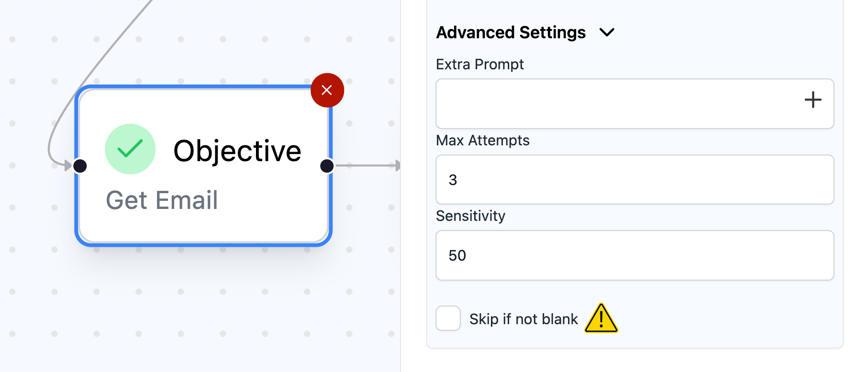
Task: Click the chevron beside Advanced Settings
Action: point(608,33)
